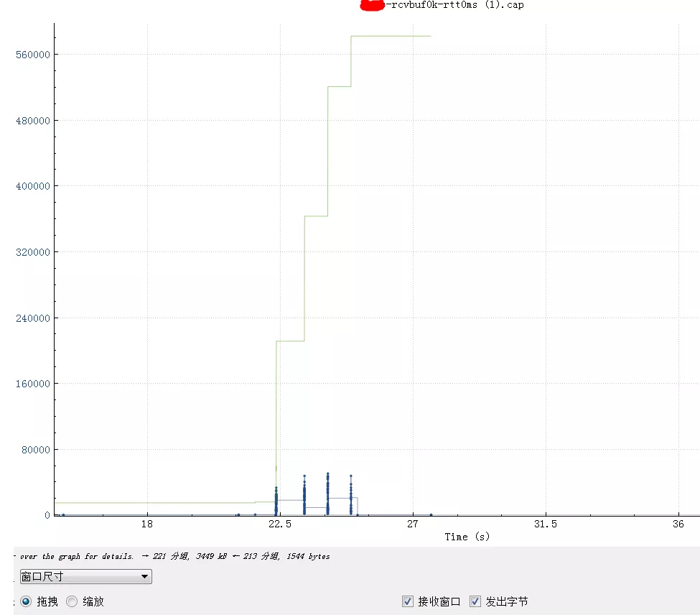The height and width of the screenshot is (615, 700).
Task: Click the x-axis tick label 27
Action: (413, 524)
